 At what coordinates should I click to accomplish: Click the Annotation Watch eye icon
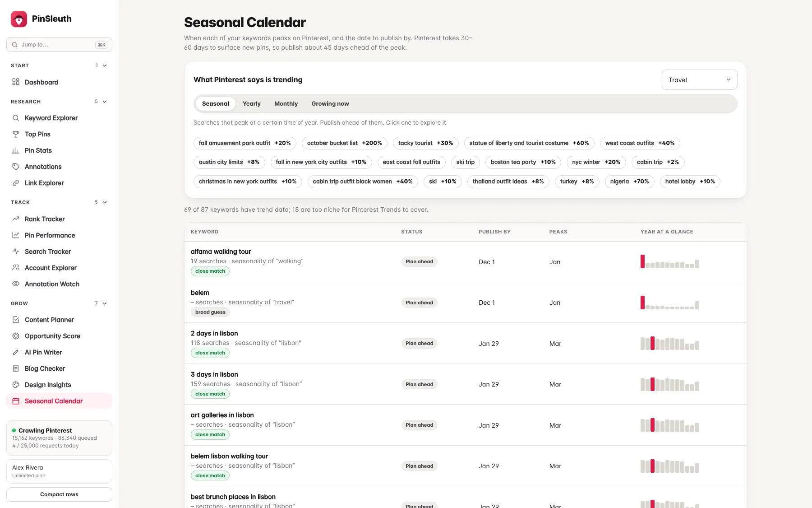coord(16,284)
